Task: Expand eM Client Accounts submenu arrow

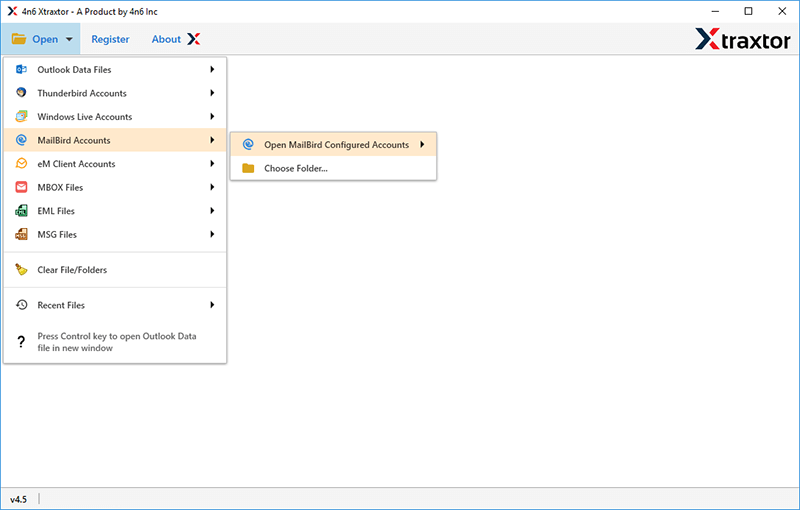Action: pos(212,163)
